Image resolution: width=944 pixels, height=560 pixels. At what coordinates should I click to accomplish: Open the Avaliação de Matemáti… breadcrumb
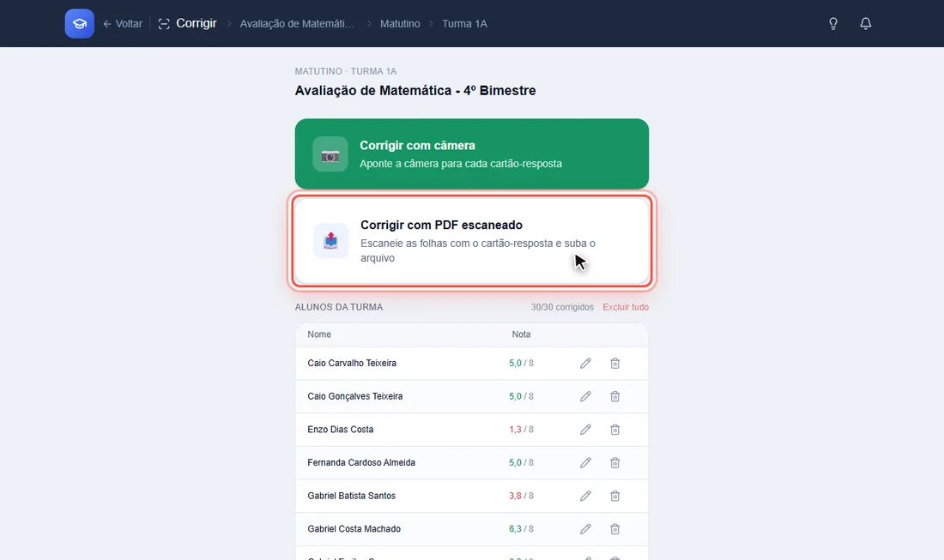[297, 23]
